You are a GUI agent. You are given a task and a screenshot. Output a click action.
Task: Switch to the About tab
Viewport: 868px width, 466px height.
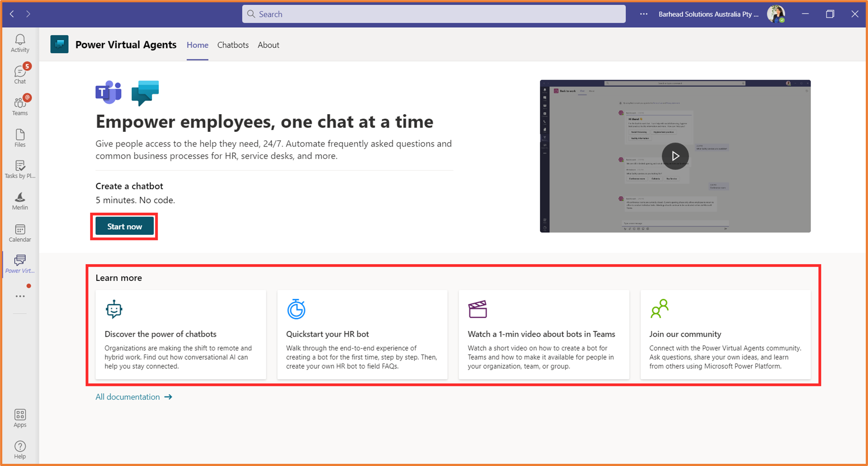[268, 45]
